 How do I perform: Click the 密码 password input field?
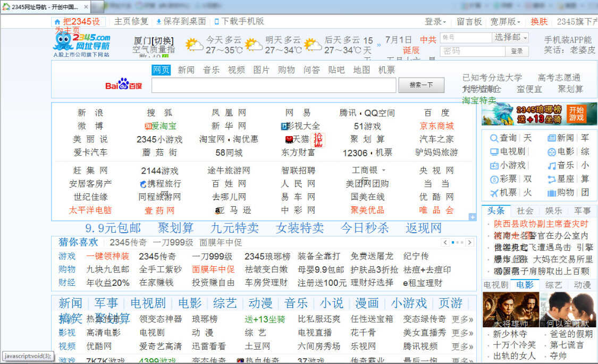tap(473, 51)
